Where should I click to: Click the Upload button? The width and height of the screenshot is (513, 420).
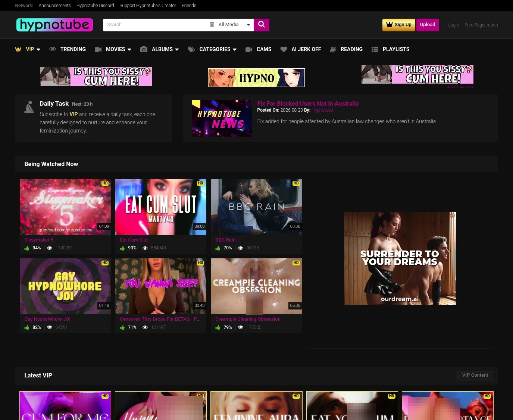tap(428, 25)
